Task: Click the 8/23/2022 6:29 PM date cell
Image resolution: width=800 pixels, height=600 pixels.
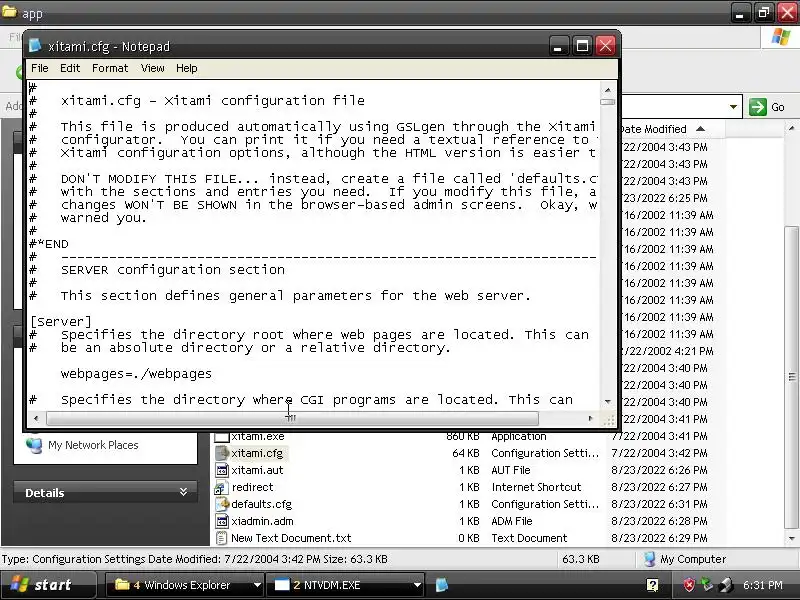Action: [x=659, y=538]
